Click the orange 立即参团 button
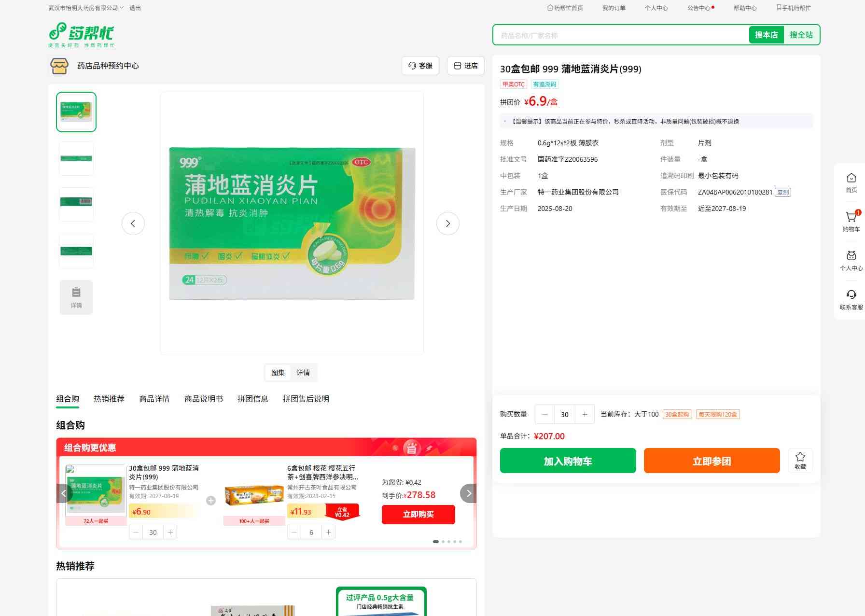The image size is (865, 616). click(x=712, y=461)
